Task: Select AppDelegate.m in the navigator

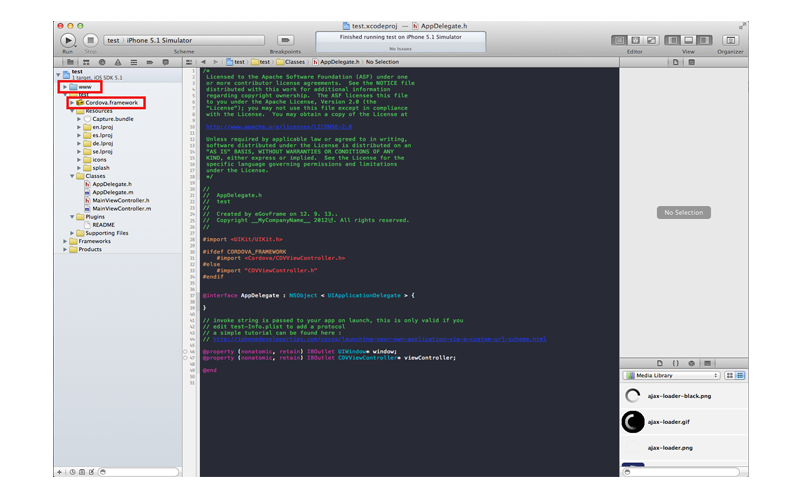Action: (112, 192)
